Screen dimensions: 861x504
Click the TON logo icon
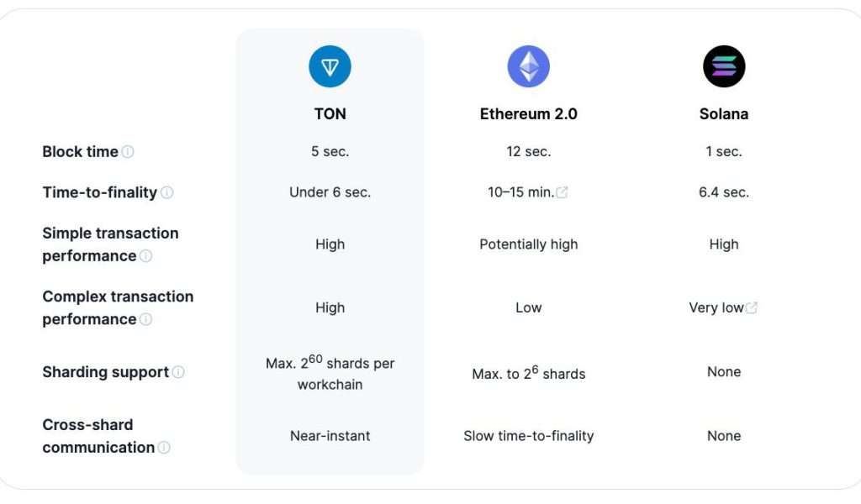(x=330, y=67)
